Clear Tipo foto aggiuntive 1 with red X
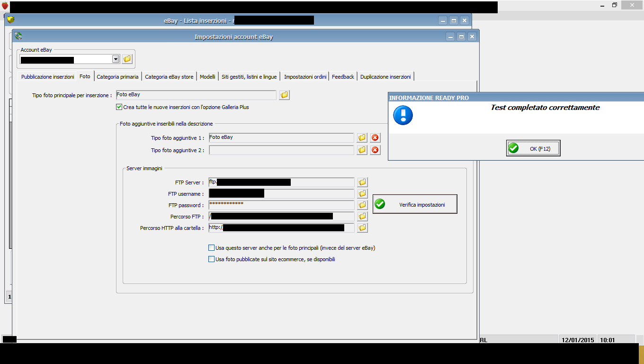This screenshot has width=644, height=364. pos(375,138)
